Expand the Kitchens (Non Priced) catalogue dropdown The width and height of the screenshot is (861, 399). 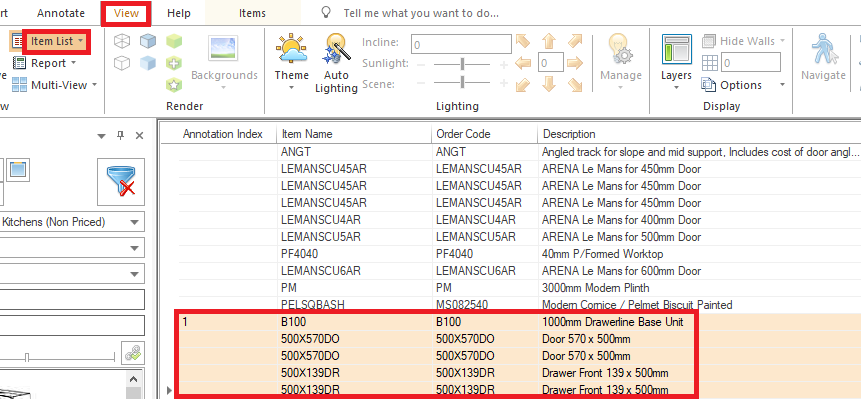[71, 222]
